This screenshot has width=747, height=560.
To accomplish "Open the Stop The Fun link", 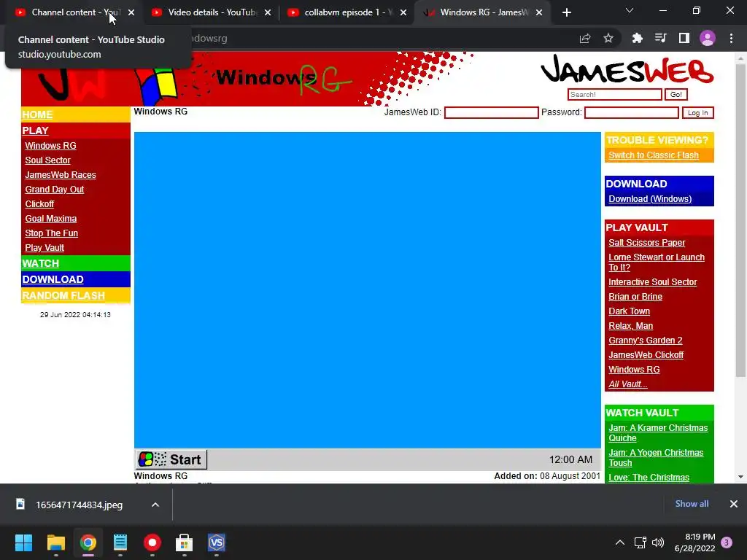I will pyautogui.click(x=52, y=233).
